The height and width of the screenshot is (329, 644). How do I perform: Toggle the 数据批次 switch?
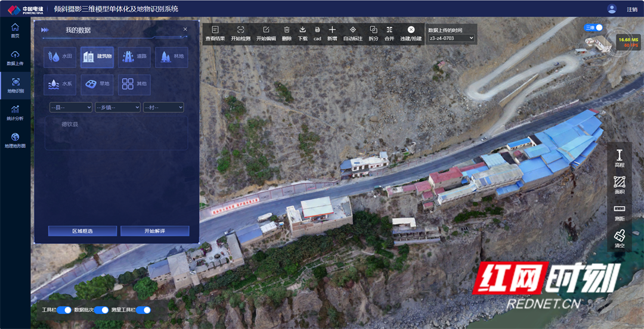tap(101, 310)
